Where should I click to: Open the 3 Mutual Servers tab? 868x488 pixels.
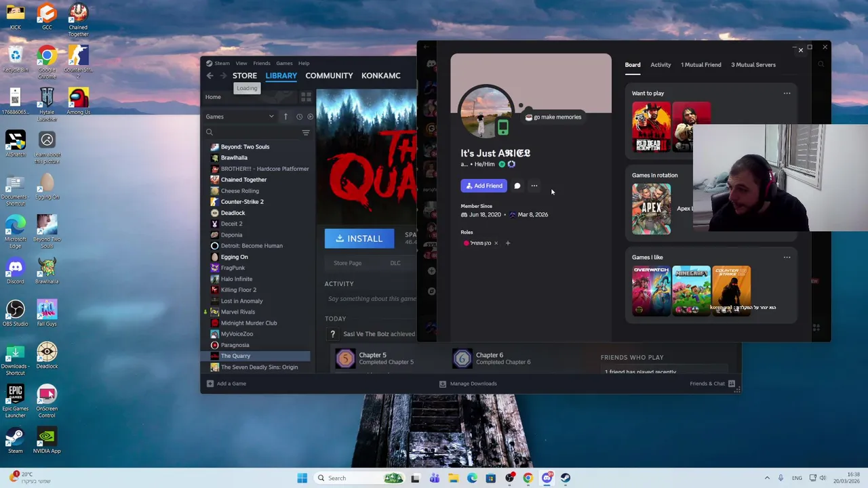(x=753, y=65)
